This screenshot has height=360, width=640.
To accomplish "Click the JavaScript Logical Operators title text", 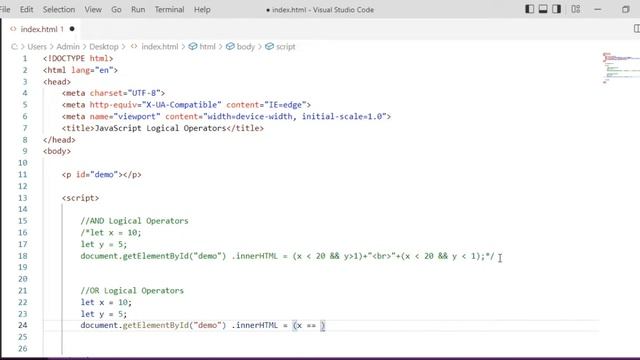I will click(160, 128).
